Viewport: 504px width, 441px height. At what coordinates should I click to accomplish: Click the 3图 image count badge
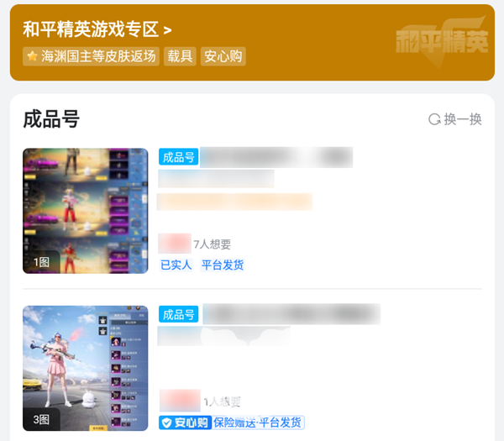click(x=41, y=420)
